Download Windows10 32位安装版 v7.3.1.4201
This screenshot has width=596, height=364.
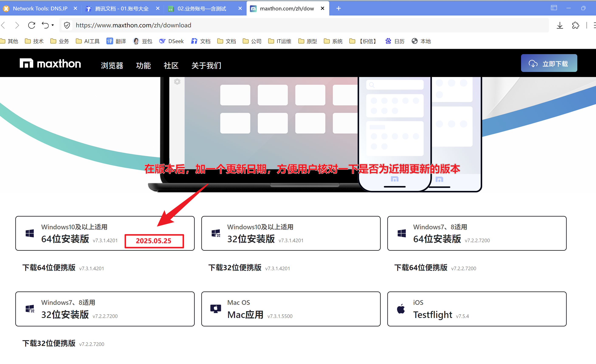coord(291,233)
